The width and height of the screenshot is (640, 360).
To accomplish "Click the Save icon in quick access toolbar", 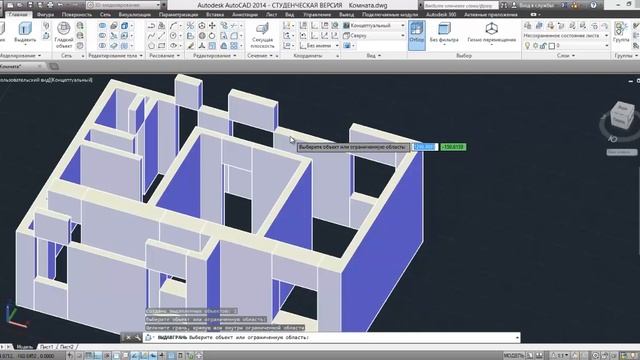I will [30, 5].
